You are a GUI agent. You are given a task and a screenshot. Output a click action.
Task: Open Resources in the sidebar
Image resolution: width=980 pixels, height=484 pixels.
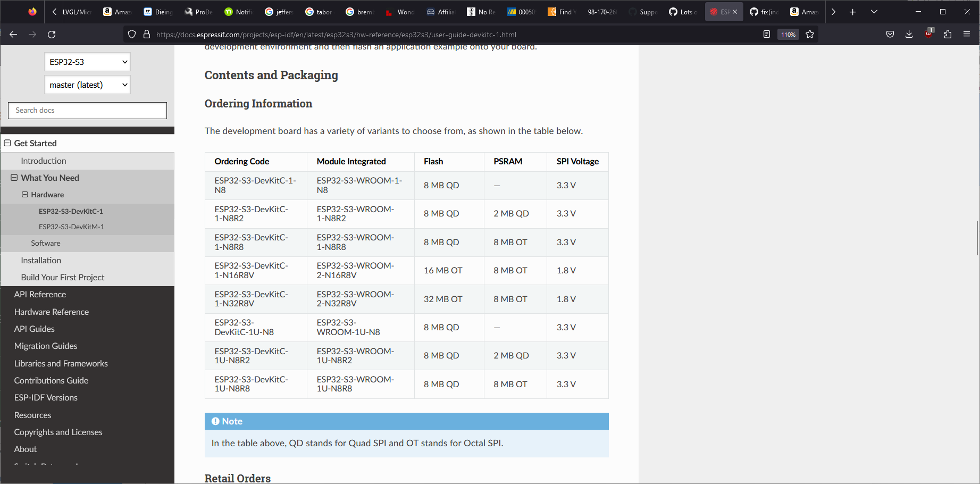click(32, 415)
